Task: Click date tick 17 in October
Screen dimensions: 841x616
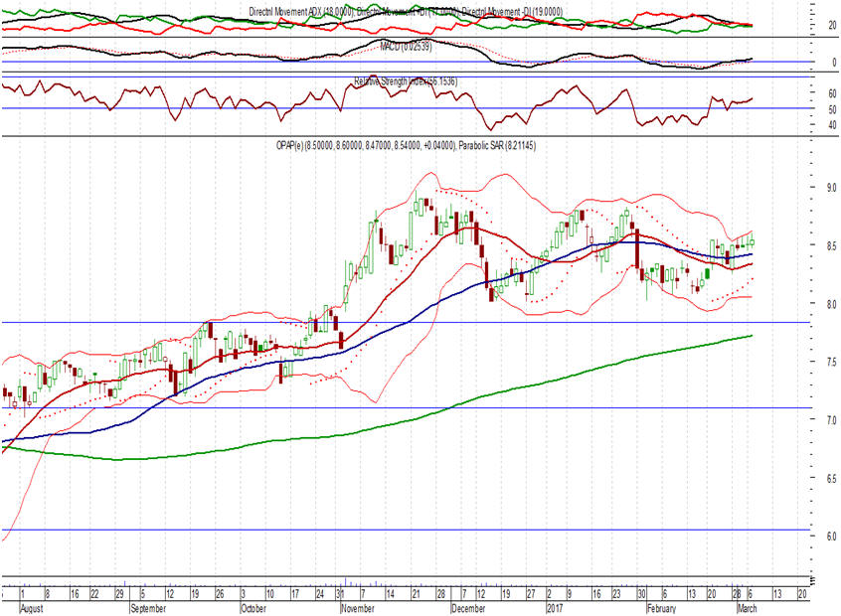Action: tap(295, 594)
